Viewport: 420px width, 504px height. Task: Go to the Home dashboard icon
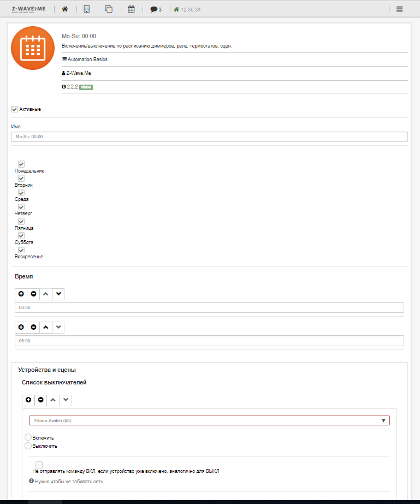pyautogui.click(x=65, y=9)
